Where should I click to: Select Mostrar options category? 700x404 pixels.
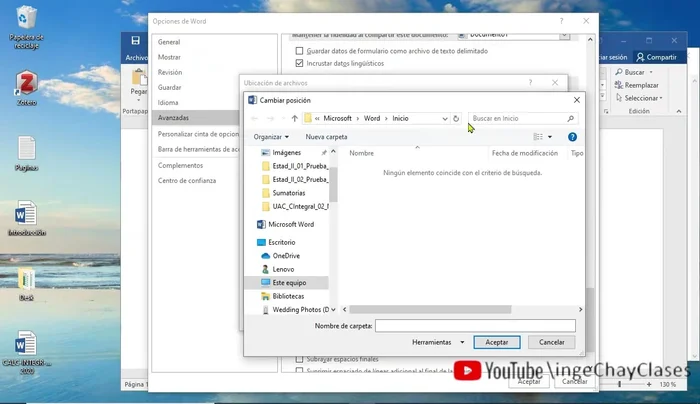(169, 57)
